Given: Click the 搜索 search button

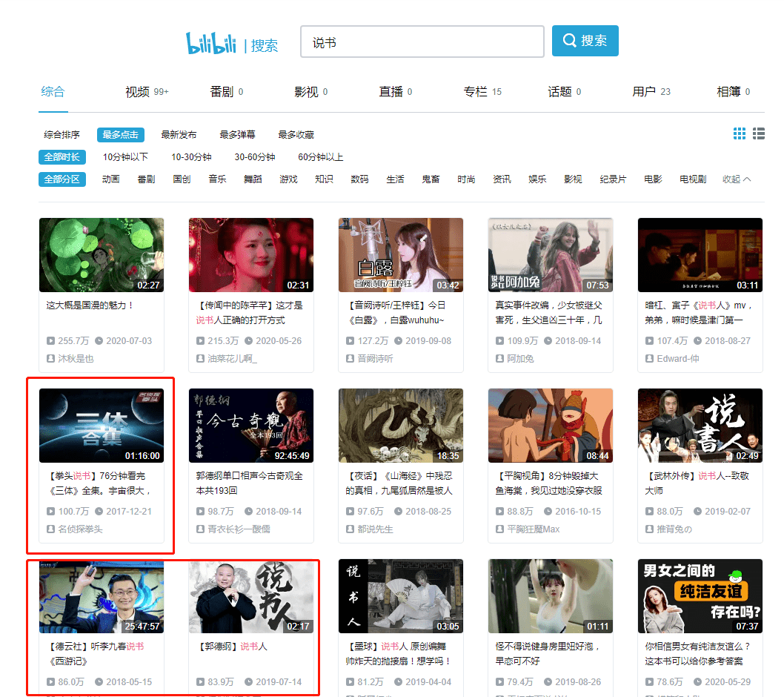Looking at the screenshot, I should 585,41.
